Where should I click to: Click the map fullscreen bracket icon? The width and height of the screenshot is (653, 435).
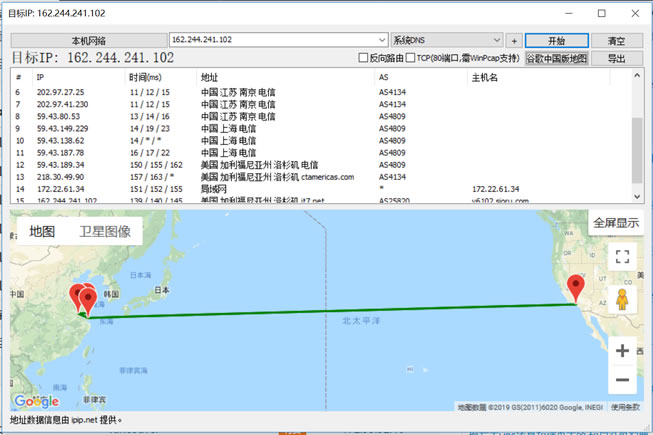click(622, 256)
